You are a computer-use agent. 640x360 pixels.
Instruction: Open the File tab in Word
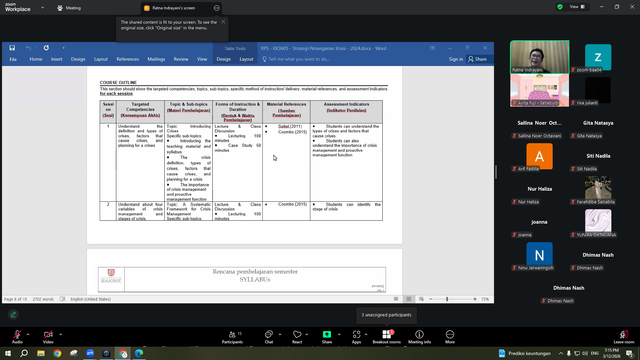(x=13, y=59)
